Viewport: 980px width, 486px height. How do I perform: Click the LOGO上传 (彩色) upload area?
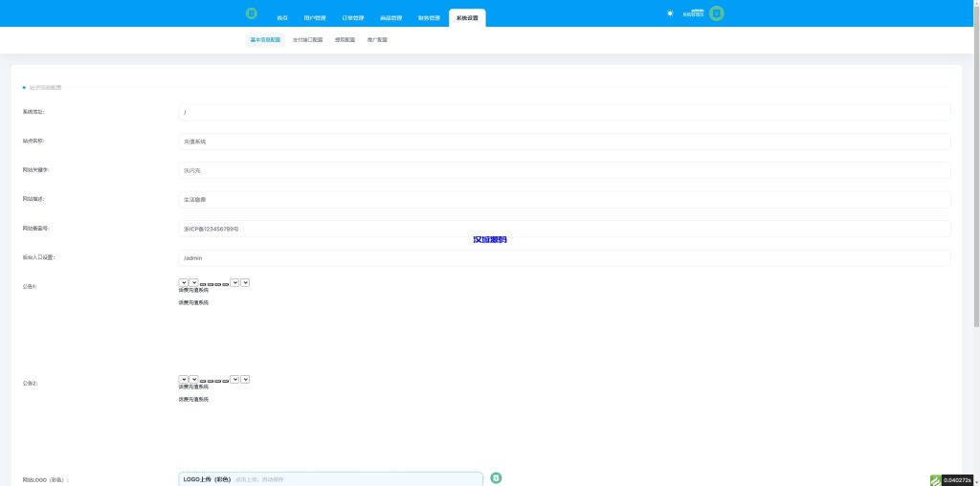[x=330, y=478]
